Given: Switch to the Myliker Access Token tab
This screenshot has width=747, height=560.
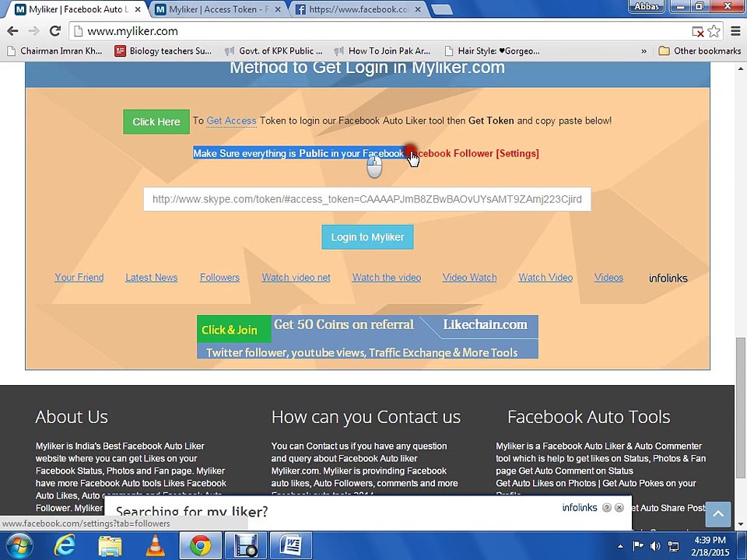Looking at the screenshot, I should (x=218, y=9).
